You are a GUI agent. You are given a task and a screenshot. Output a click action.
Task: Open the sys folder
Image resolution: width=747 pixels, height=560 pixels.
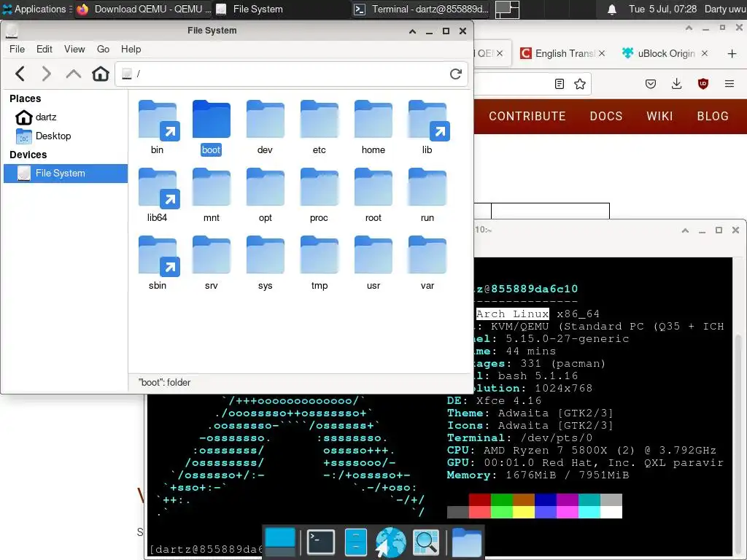click(266, 263)
